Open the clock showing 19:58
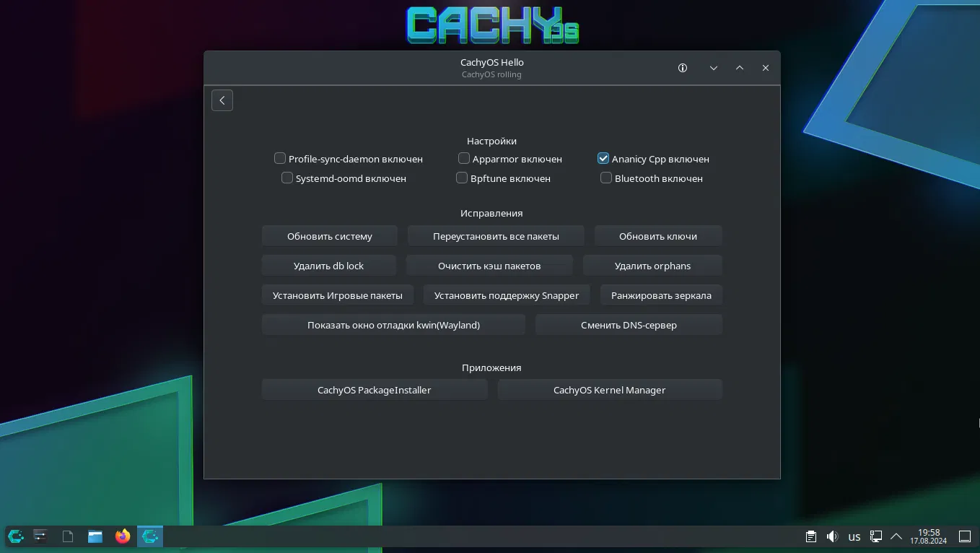This screenshot has height=553, width=980. pos(929,536)
